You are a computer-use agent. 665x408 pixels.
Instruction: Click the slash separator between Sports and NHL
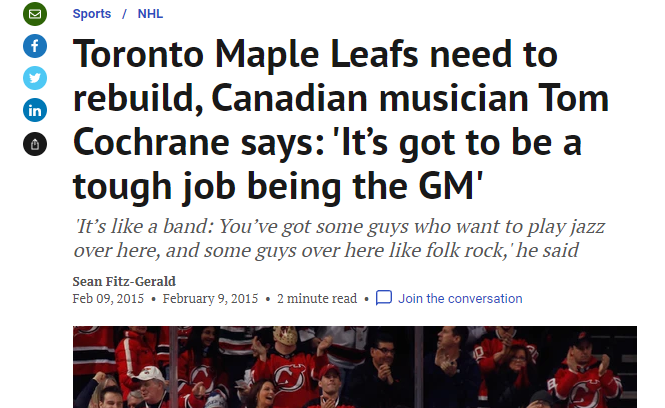pos(124,14)
